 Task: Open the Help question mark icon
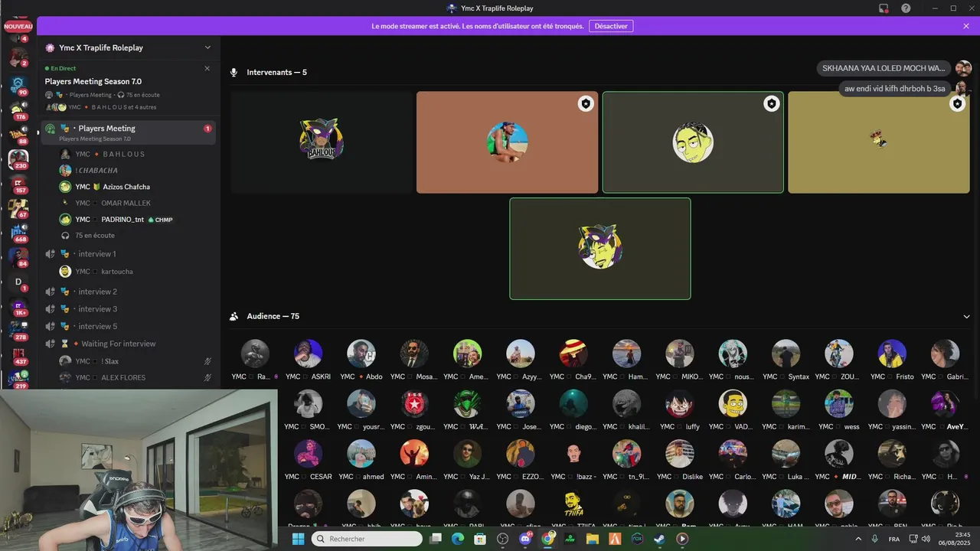(x=906, y=8)
